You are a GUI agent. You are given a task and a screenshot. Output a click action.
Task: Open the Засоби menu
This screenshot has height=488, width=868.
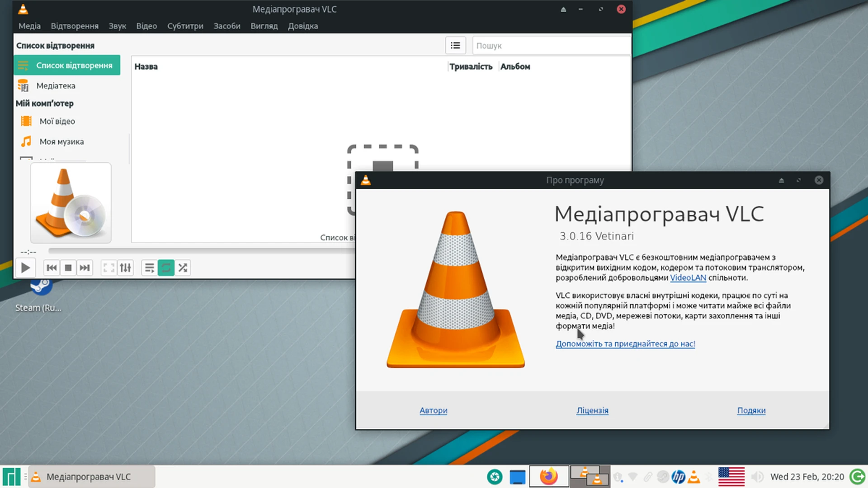227,26
